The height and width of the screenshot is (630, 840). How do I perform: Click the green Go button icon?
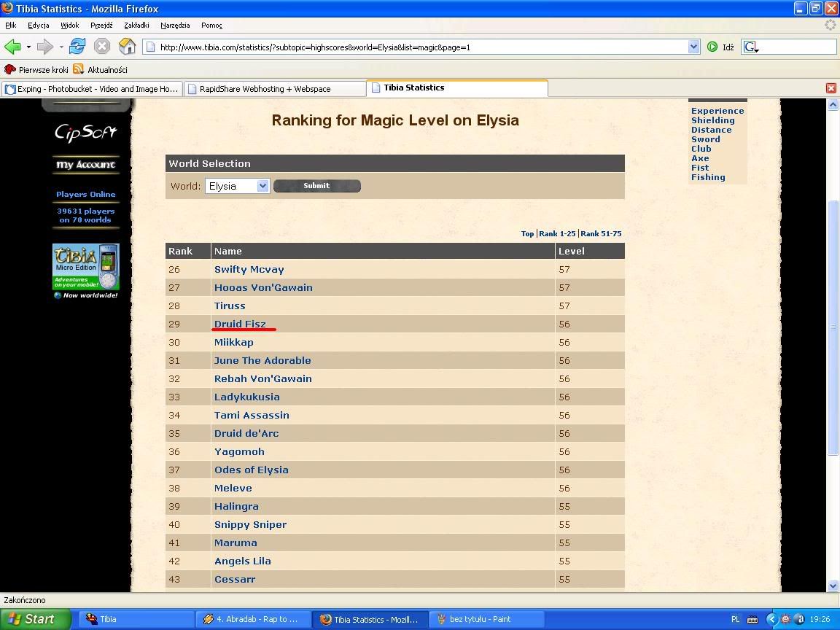(712, 47)
